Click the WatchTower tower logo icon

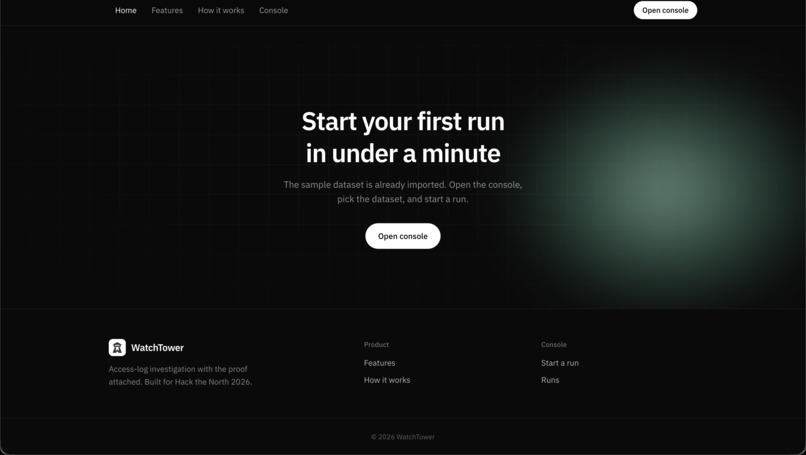pyautogui.click(x=117, y=348)
